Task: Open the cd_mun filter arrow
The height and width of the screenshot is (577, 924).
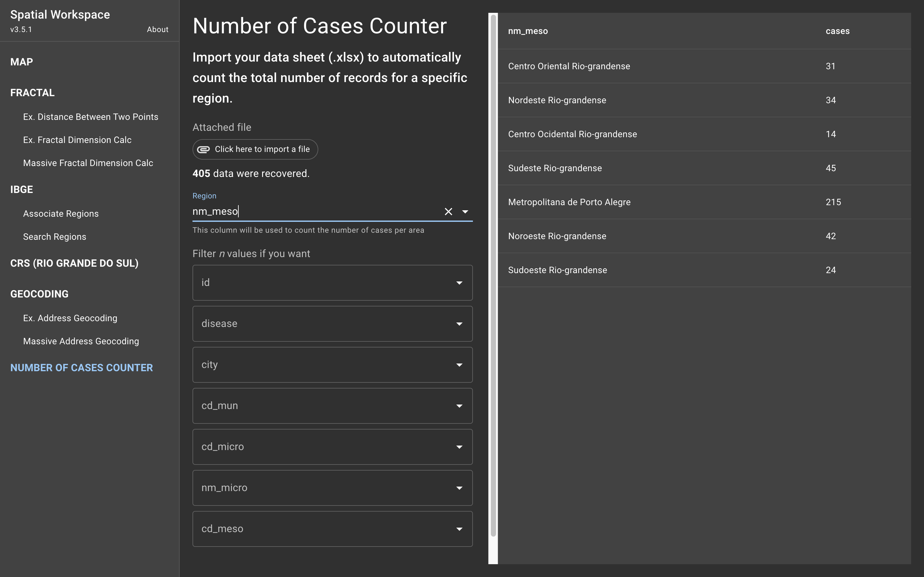Action: click(x=459, y=406)
